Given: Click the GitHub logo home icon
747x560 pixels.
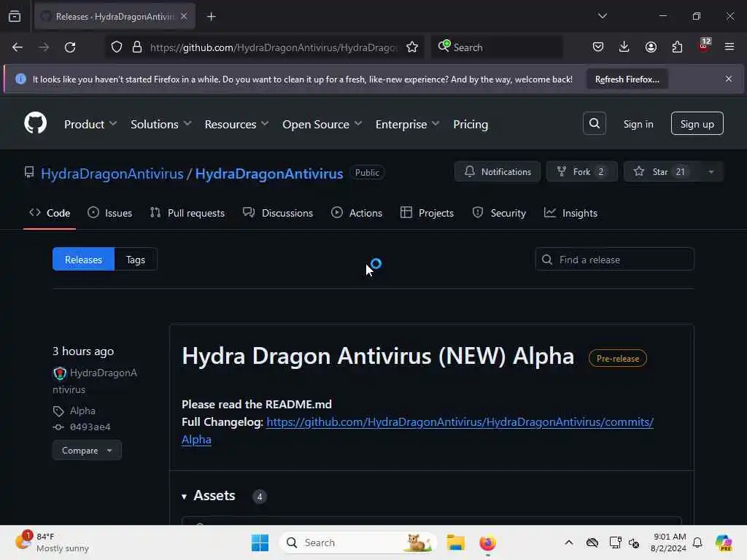Looking at the screenshot, I should [35, 123].
